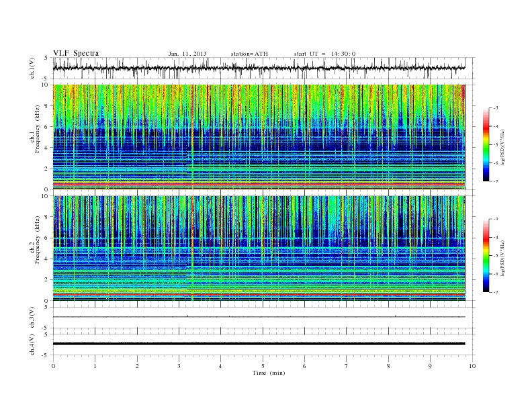Click the 'ch.1(V)' waveform axis label

(32, 68)
